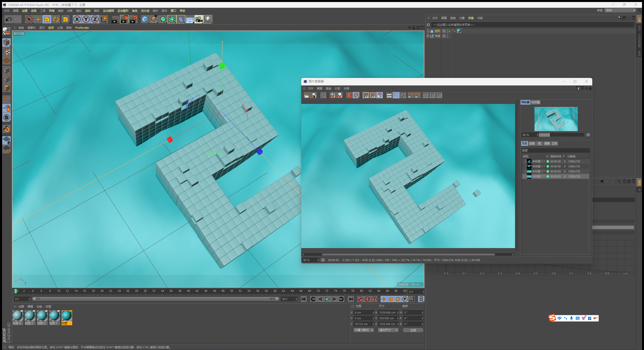Open the 对象 (相对) coordinate dropdown

pyautogui.click(x=363, y=330)
